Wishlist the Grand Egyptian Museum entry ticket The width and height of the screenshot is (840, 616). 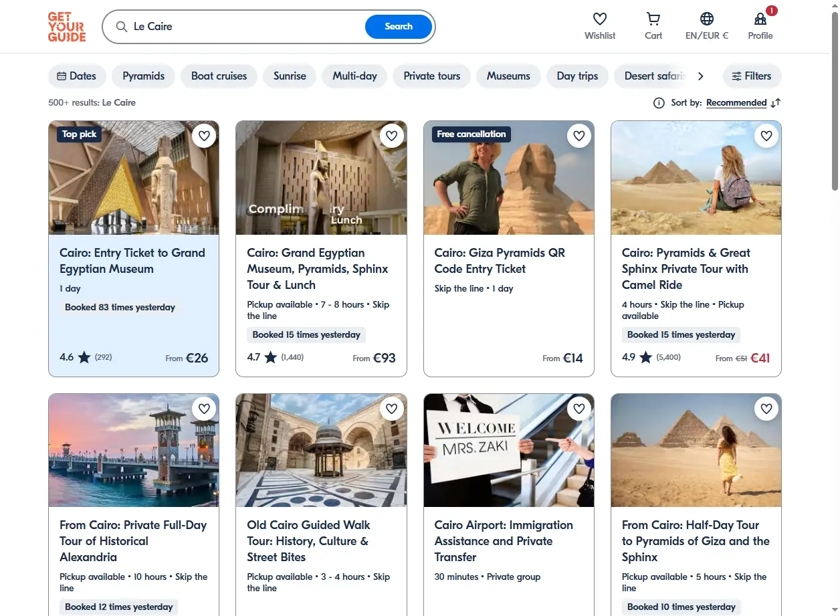click(205, 136)
